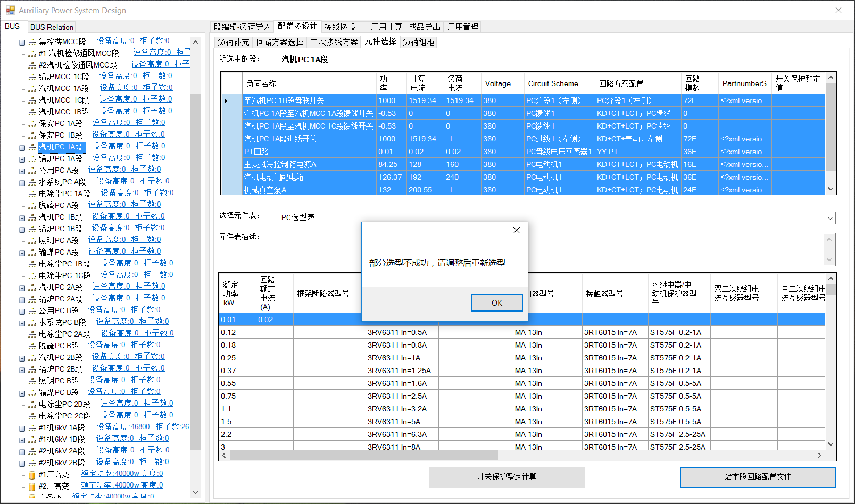Click the bus icon beside 集控楼MCC段
The height and width of the screenshot is (504, 855).
[x=32, y=41]
